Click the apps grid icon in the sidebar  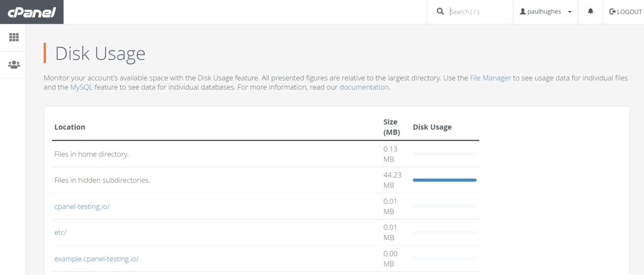(13, 37)
